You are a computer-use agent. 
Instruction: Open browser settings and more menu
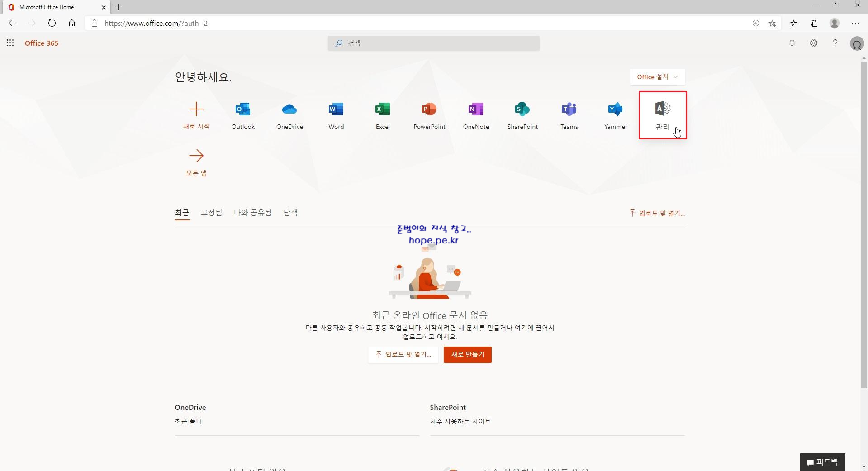point(855,23)
